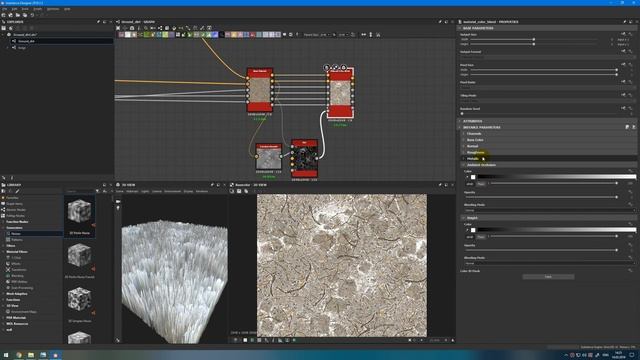Expand the Metallic group in Instance Parameters
640x360 pixels.
point(464,158)
